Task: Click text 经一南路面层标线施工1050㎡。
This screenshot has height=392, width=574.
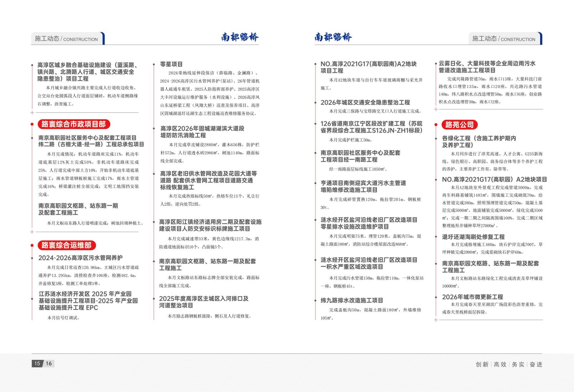Action: (358, 169)
